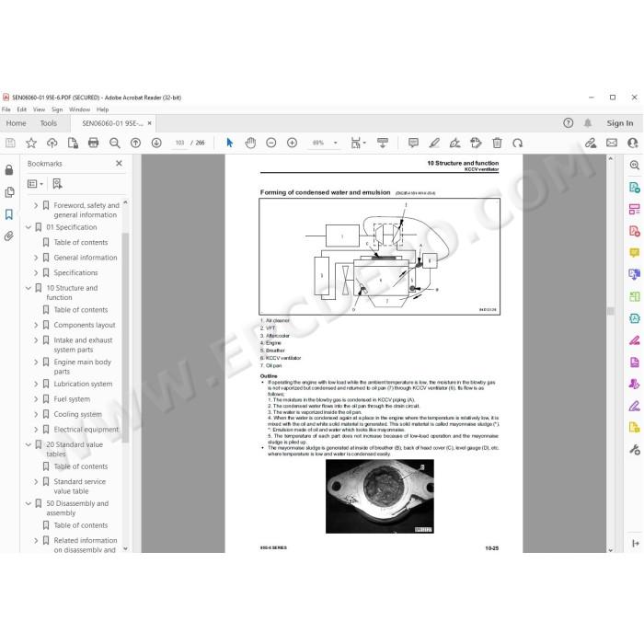Open More Tools wrench icon
Screen dimensions: 644x644
coord(634,449)
